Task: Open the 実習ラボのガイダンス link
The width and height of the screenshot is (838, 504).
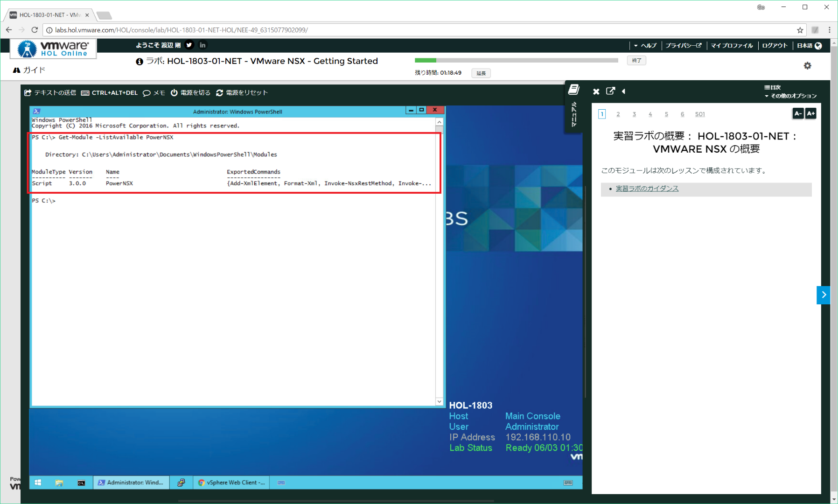Action: [x=647, y=189]
